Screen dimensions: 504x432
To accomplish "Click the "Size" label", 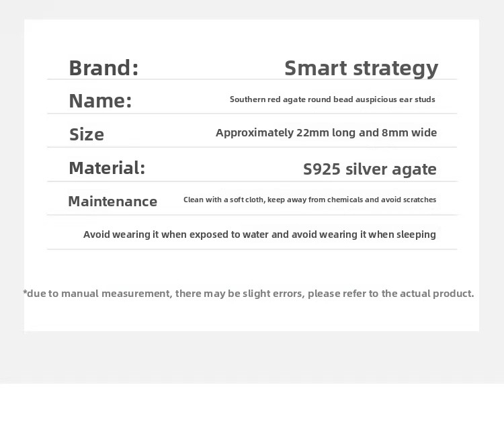I will point(87,134).
